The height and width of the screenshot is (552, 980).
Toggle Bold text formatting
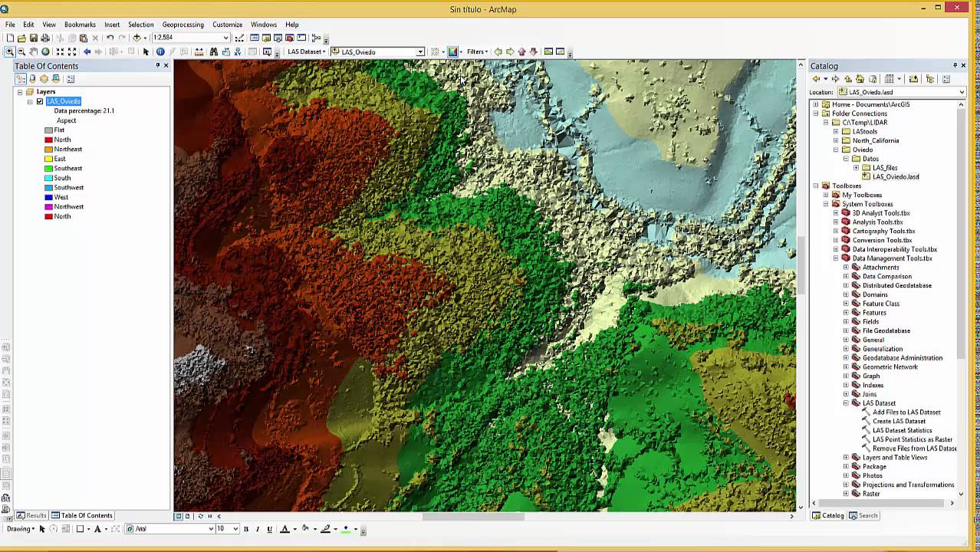click(x=246, y=529)
